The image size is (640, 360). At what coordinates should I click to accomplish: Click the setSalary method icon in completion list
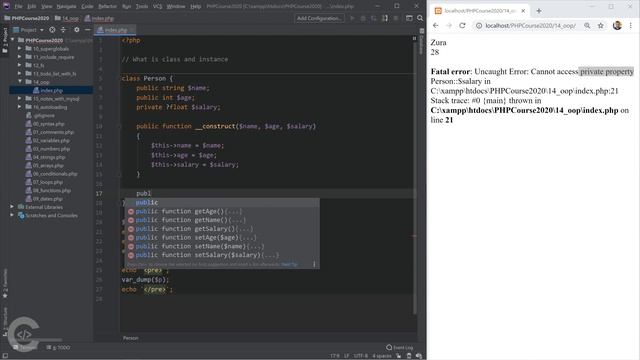(131, 255)
